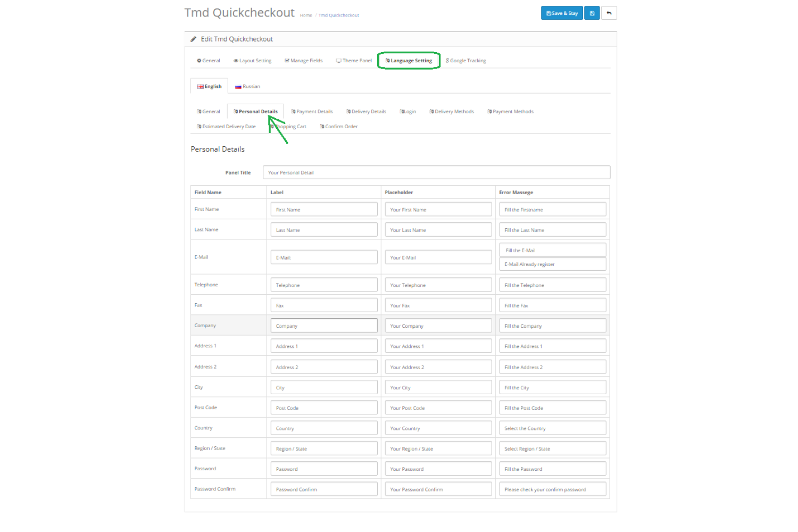Click the Address 1 label input field
This screenshot has width=798, height=532.
pos(324,346)
